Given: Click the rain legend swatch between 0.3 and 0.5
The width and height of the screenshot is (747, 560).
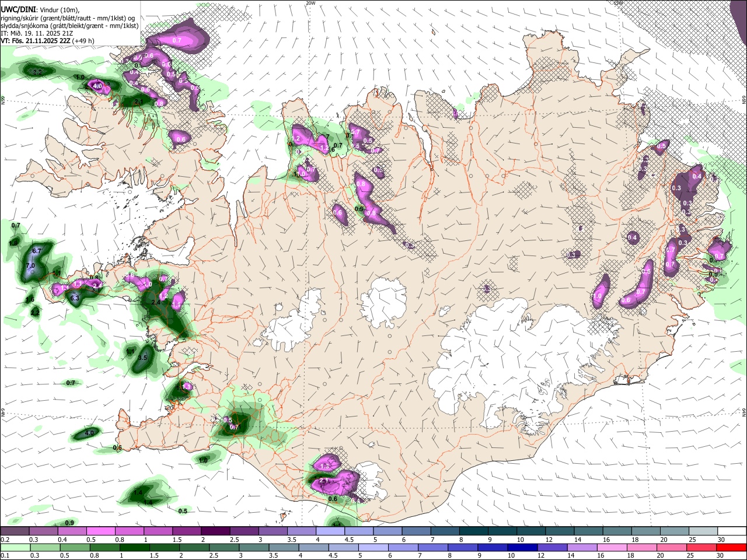Looking at the screenshot, I should click(45, 548).
